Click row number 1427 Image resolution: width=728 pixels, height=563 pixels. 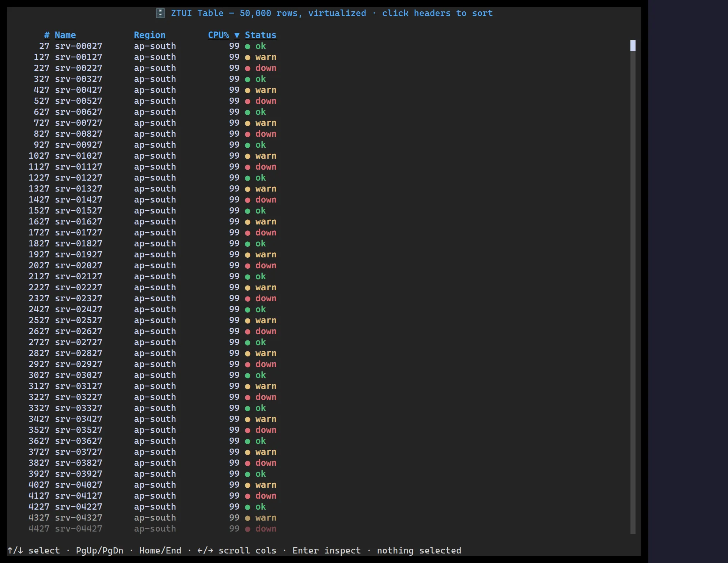39,200
